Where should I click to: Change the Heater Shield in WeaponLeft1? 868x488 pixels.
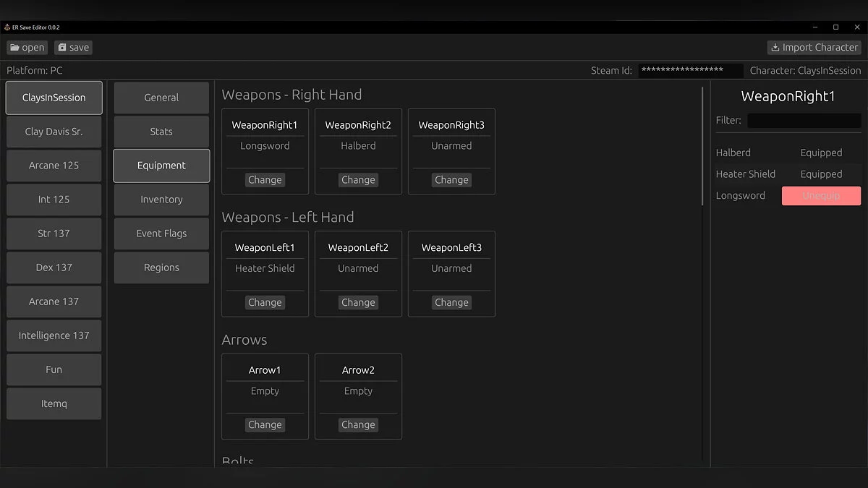coord(265,302)
